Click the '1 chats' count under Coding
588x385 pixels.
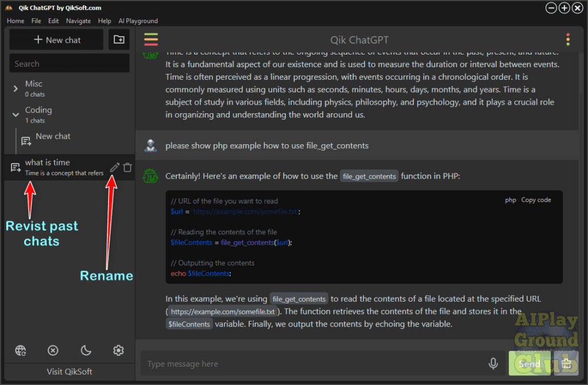click(x=35, y=121)
